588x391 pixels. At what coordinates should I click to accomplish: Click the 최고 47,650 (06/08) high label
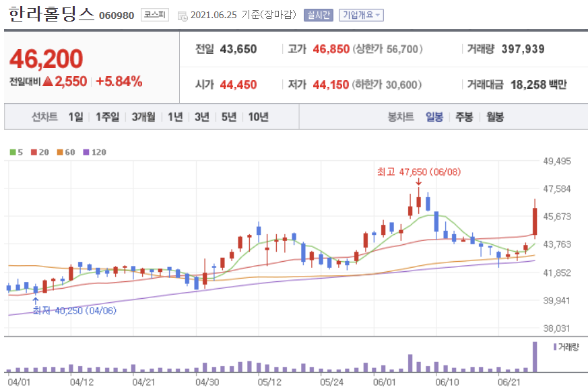[x=419, y=172]
